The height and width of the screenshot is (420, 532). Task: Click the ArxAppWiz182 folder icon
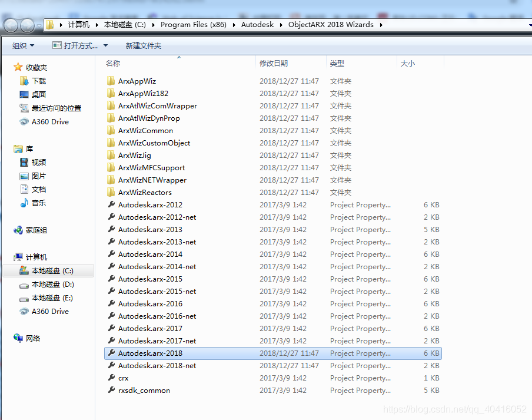click(111, 93)
